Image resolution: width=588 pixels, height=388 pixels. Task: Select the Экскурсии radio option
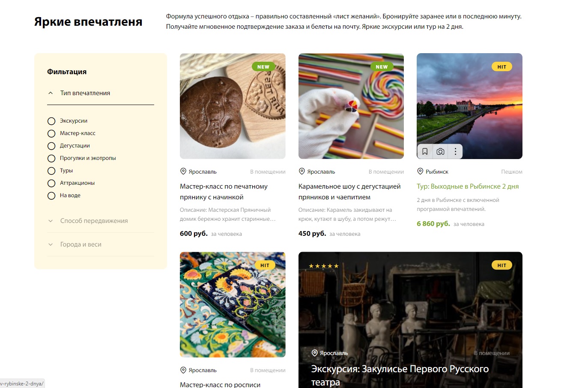point(51,121)
